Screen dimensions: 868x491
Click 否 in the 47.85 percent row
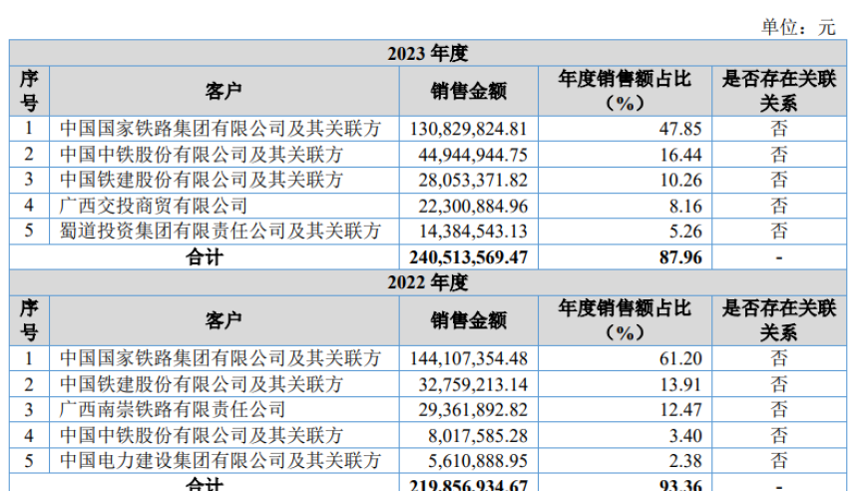779,129
